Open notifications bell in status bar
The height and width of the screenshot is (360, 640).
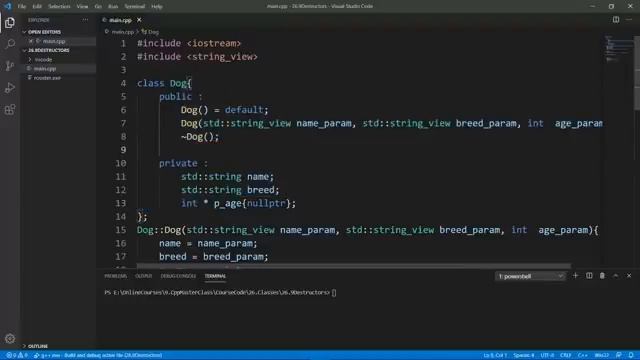(631, 355)
